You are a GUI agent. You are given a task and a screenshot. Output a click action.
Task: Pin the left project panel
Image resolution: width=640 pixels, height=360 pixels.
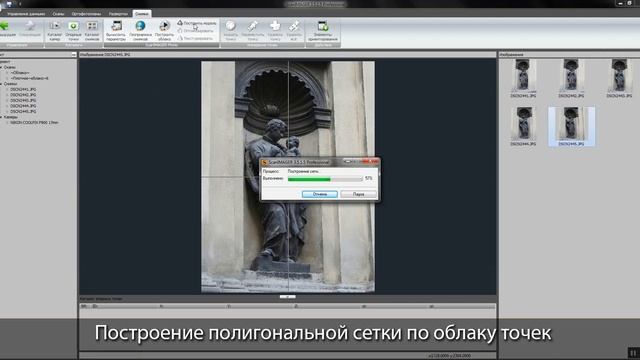73,54
